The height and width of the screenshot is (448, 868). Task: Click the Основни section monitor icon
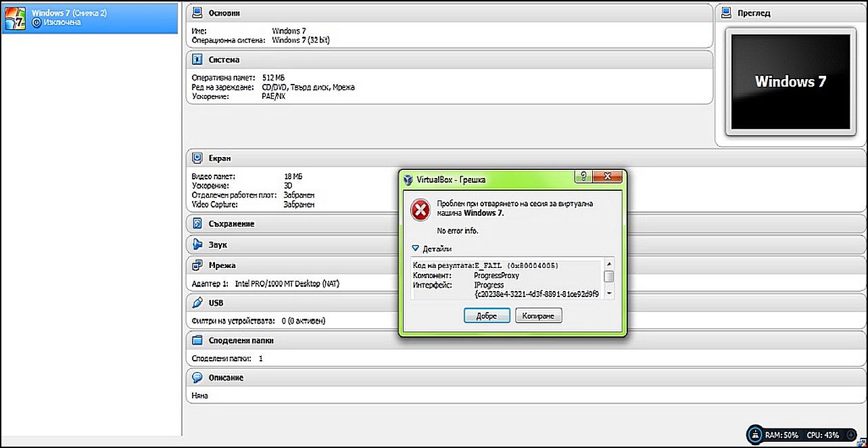(197, 13)
